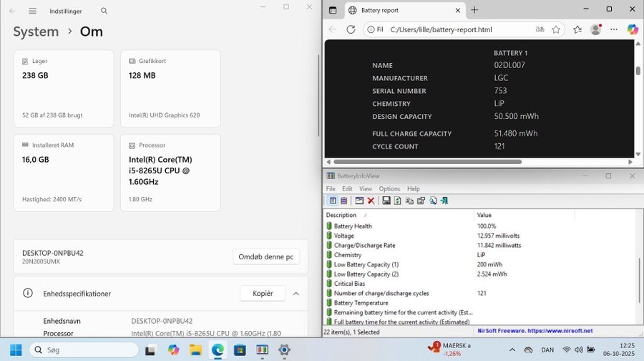The image size is (644, 361).
Task: Open the Settings hamburger navigation menu
Action: (x=32, y=11)
